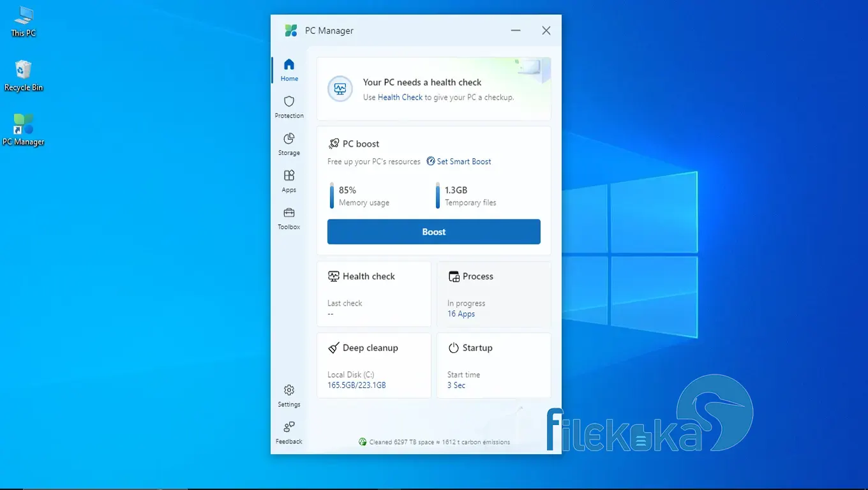Open the Health Check link in banner
The image size is (868, 490).
pos(400,98)
